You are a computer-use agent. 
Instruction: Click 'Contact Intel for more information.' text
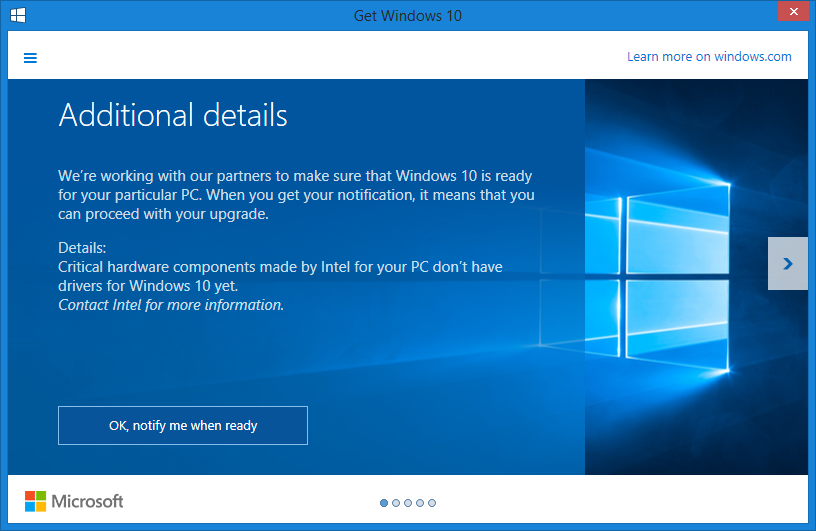pyautogui.click(x=171, y=305)
